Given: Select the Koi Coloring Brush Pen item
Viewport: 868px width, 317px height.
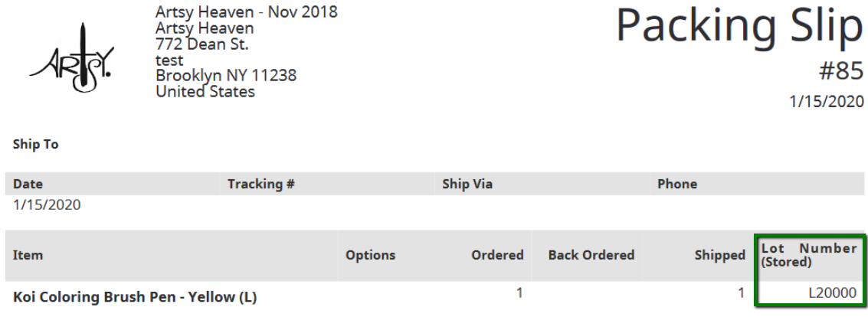Looking at the screenshot, I should pyautogui.click(x=135, y=297).
